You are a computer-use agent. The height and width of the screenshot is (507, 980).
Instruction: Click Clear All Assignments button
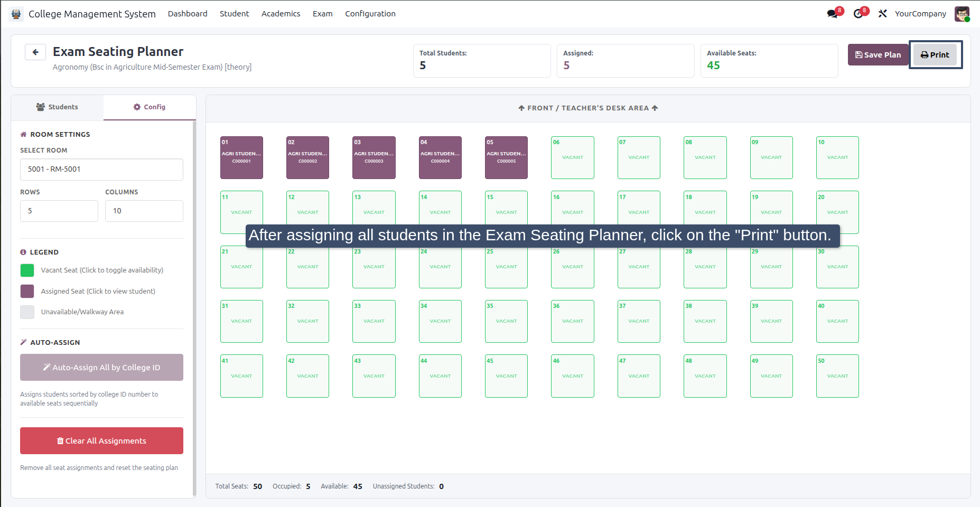[x=101, y=440]
